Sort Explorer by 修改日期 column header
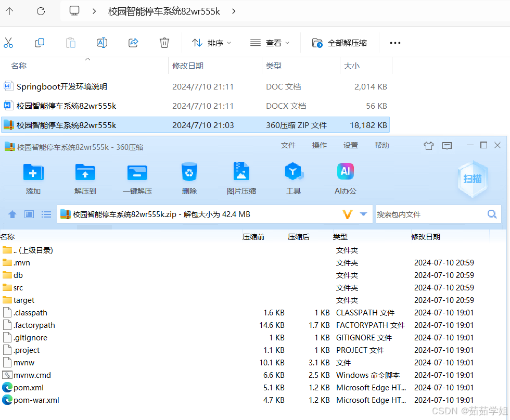The width and height of the screenshot is (510, 420). click(188, 66)
